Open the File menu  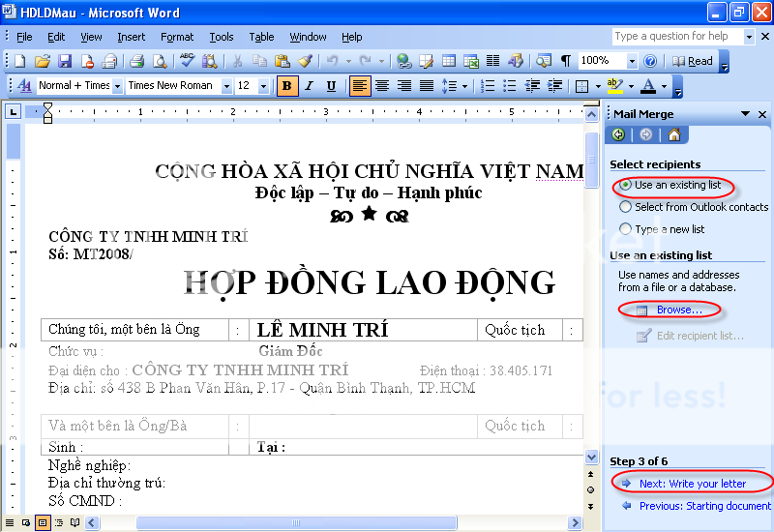(24, 37)
